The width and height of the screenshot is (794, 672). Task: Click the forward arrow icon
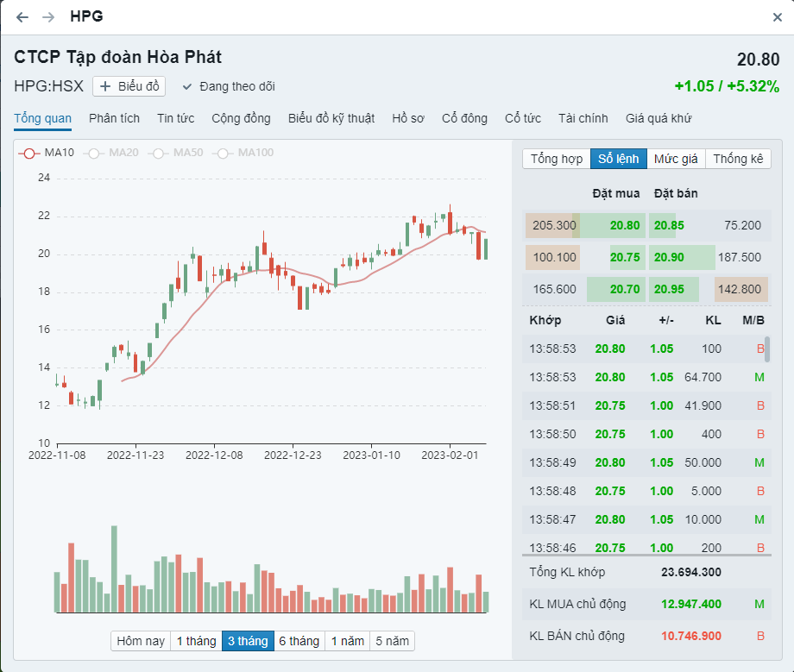click(x=48, y=17)
